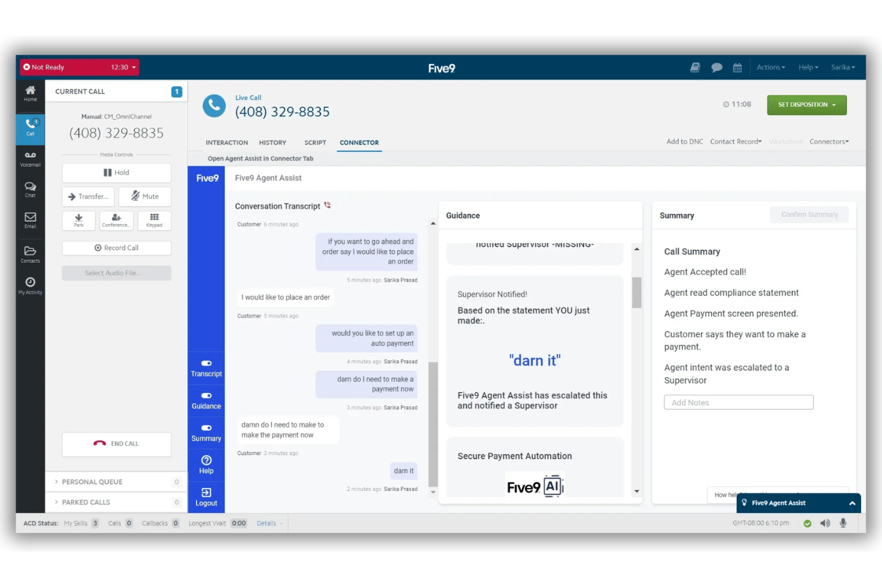Expand the Personal Queue section
This screenshot has width=882, height=588.
pyautogui.click(x=116, y=482)
